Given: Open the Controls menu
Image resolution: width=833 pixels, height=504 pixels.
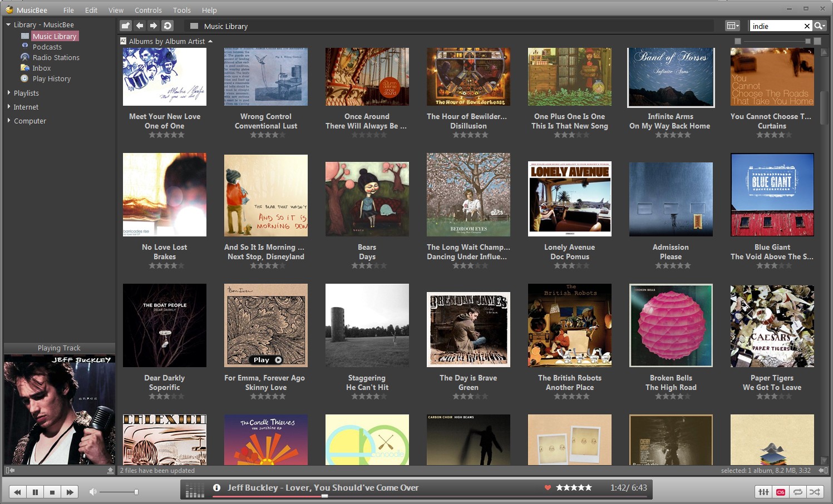Looking at the screenshot, I should pyautogui.click(x=148, y=9).
